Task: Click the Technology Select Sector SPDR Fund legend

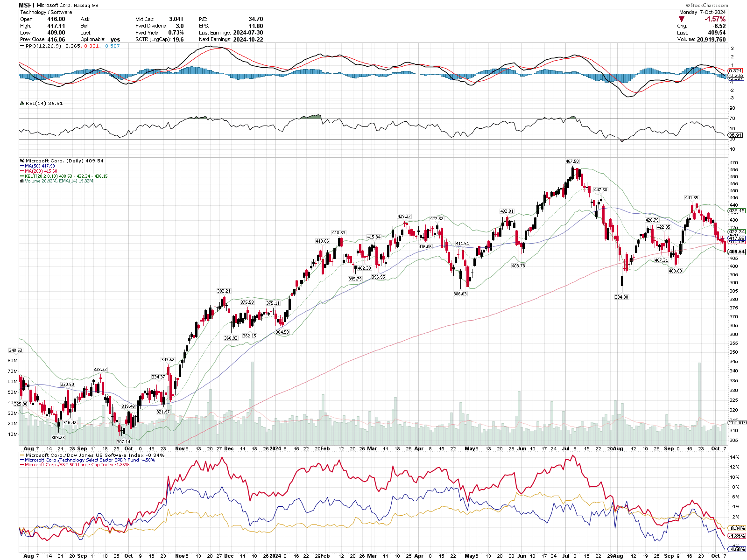Action: pos(90,460)
